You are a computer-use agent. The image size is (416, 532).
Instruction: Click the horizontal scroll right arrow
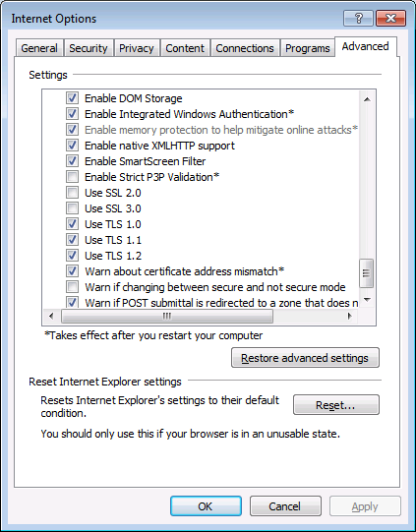pos(349,317)
